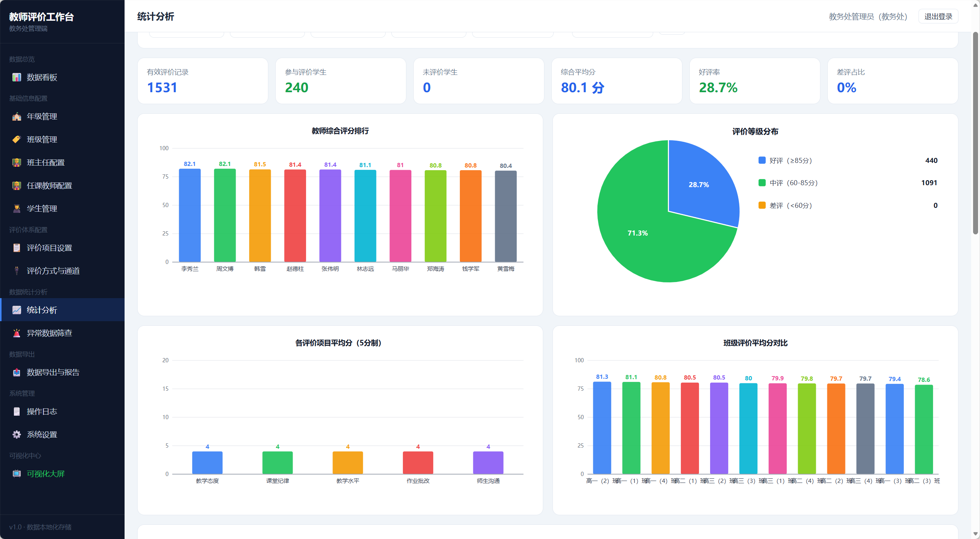This screenshot has height=539, width=980.
Task: Click the 有效评价记录 stat card
Action: pos(203,81)
